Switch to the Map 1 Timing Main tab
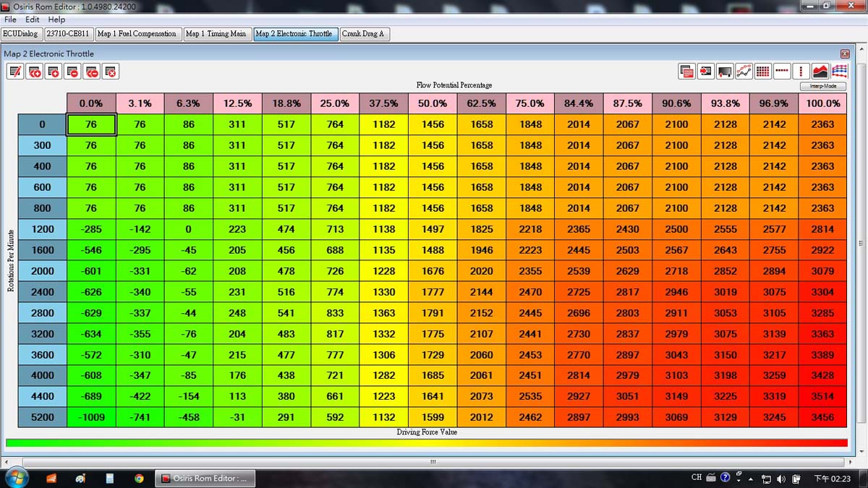 [x=216, y=34]
